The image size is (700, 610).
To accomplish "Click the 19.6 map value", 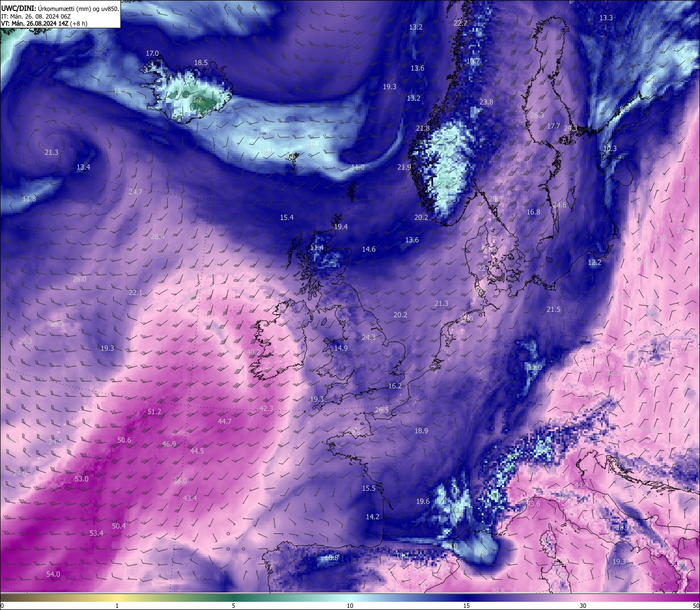I will click(x=423, y=501).
